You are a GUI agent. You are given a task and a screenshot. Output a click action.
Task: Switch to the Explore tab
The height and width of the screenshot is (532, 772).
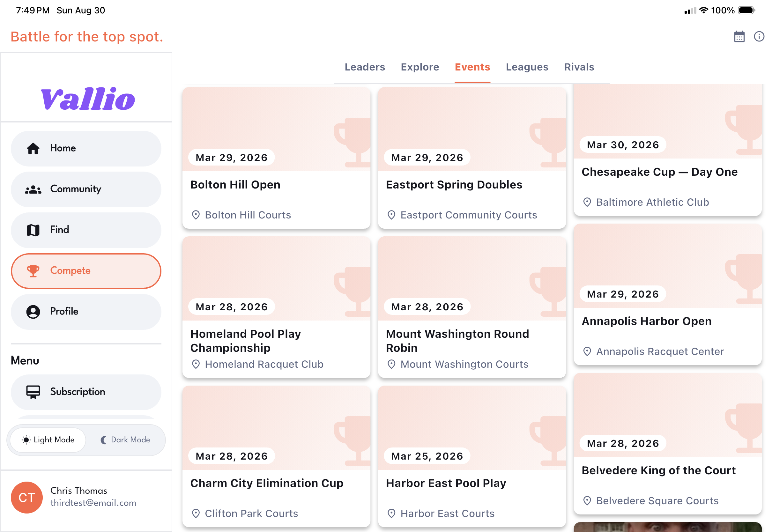(420, 67)
